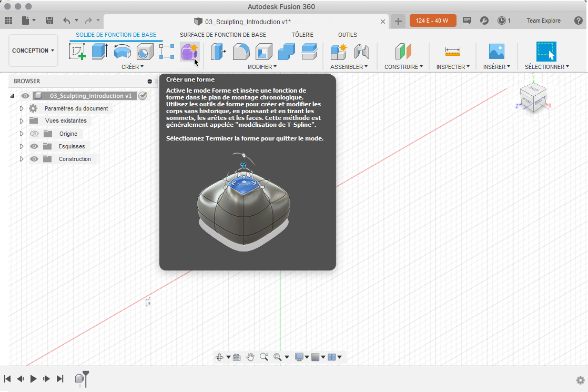Switch to SOLIDE DE FONCTION DE BASE tab
This screenshot has height=392, width=588.
pyautogui.click(x=116, y=35)
